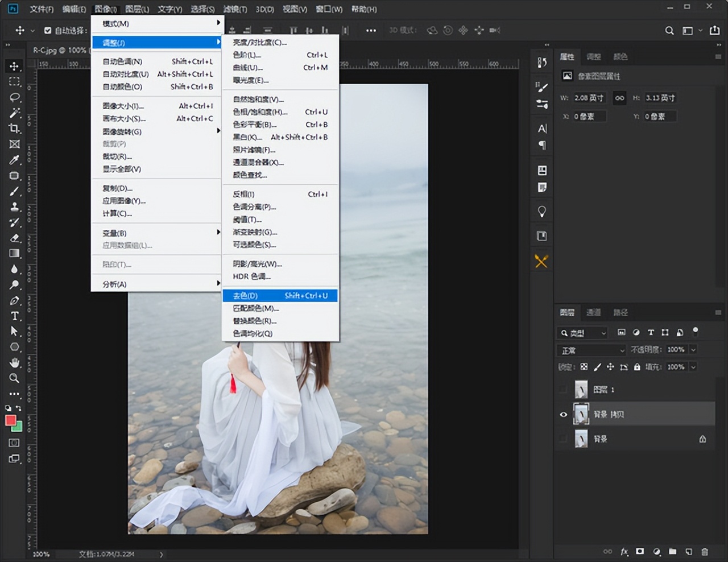Toggle the auto-select checkbox

48,31
